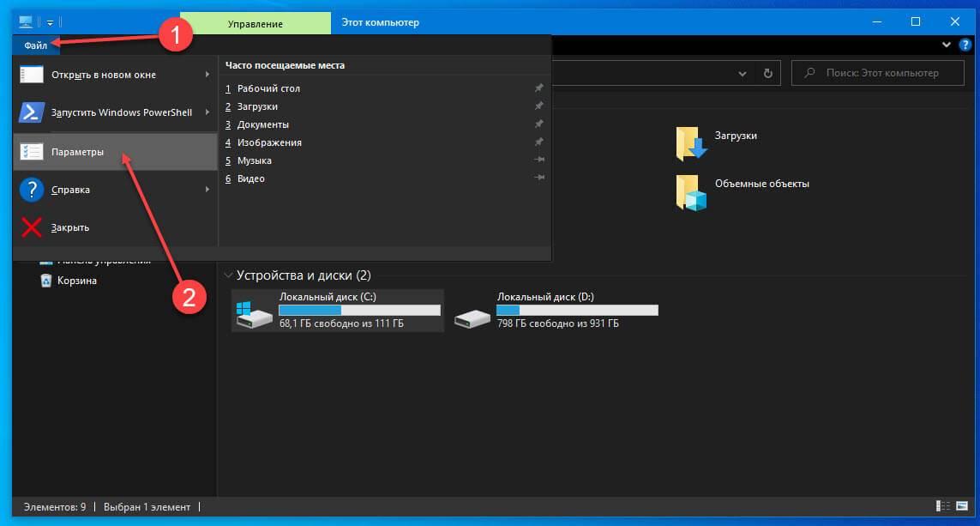Screen dimensions: 980x526
Task: Maximize the Explorer window
Action: click(916, 22)
